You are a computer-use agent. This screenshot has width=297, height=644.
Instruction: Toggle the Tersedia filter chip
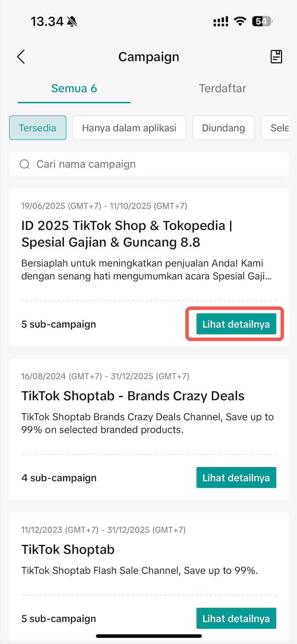pos(38,128)
